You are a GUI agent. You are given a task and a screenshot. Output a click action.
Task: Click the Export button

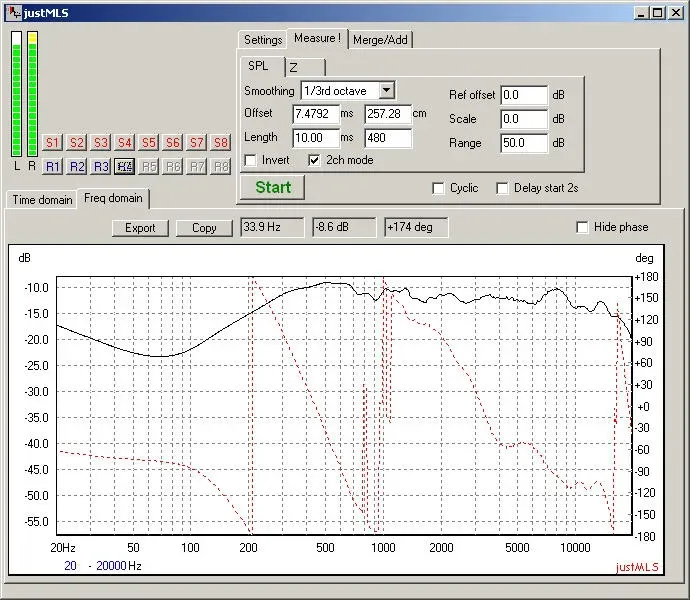[x=140, y=228]
